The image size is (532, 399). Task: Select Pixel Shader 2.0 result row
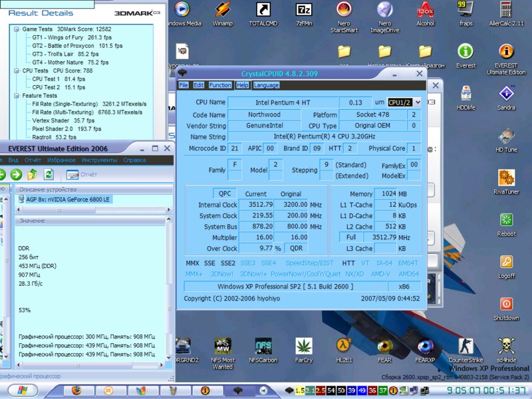tap(66, 129)
